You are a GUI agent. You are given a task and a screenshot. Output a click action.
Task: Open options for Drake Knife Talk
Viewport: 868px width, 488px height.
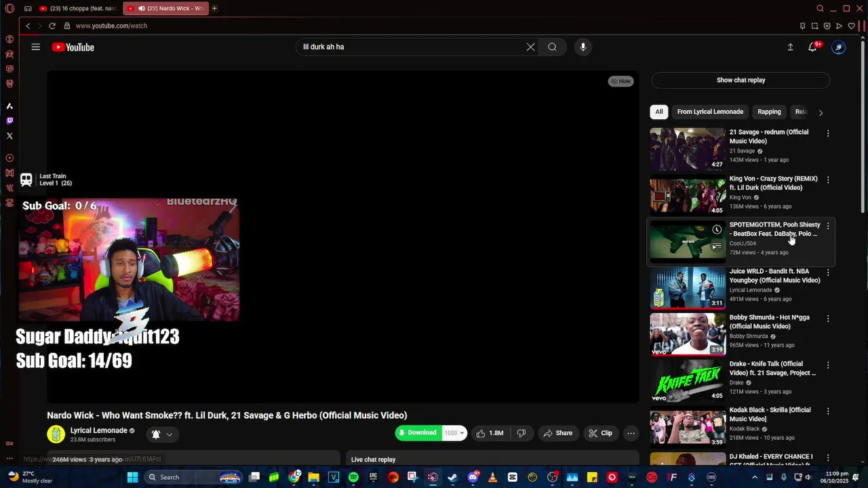(x=828, y=365)
